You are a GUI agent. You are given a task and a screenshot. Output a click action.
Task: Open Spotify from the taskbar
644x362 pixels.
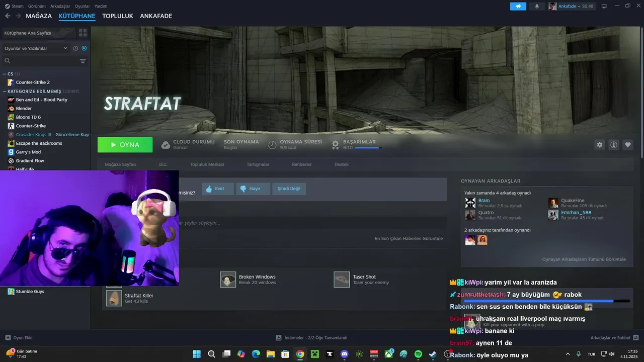click(418, 354)
